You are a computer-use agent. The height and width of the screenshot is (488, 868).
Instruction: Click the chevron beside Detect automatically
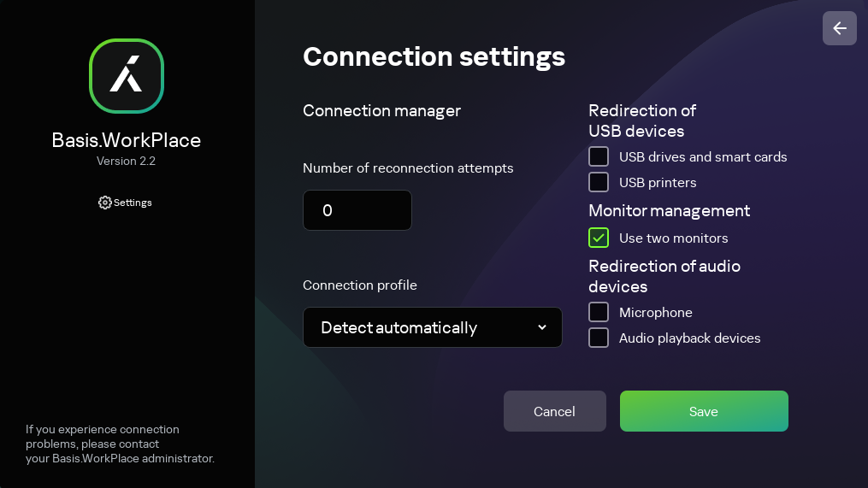coord(541,327)
